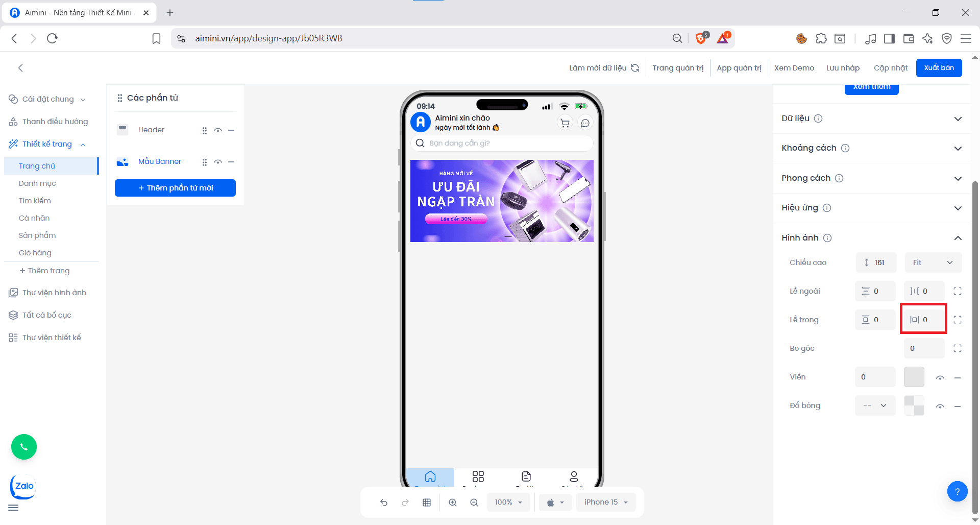Open the Viền color swatch

(x=914, y=377)
